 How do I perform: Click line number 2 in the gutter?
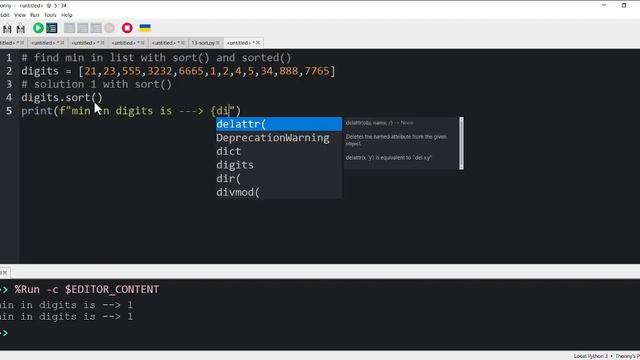point(9,71)
